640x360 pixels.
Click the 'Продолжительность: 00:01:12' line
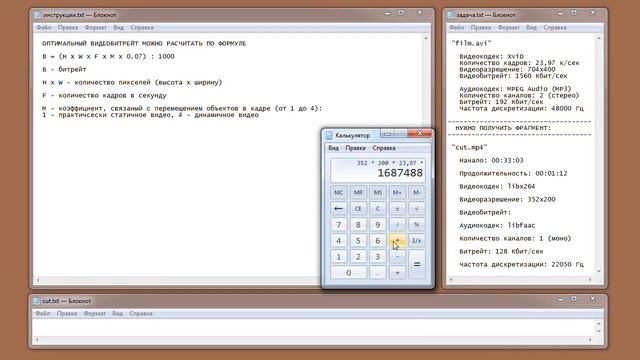[513, 173]
